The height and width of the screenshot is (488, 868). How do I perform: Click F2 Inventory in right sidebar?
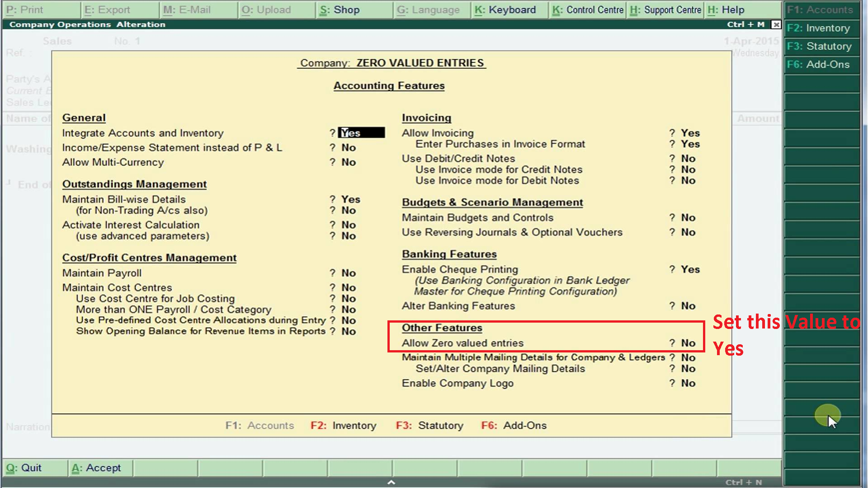point(822,28)
